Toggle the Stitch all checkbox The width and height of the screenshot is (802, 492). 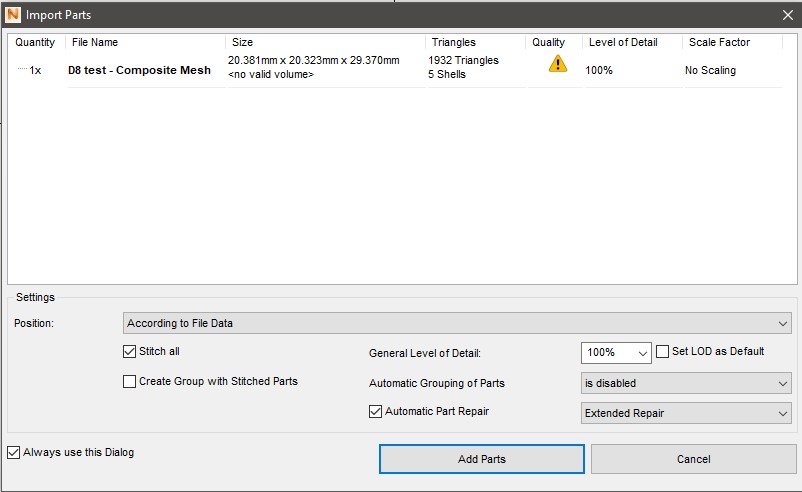[x=129, y=352]
